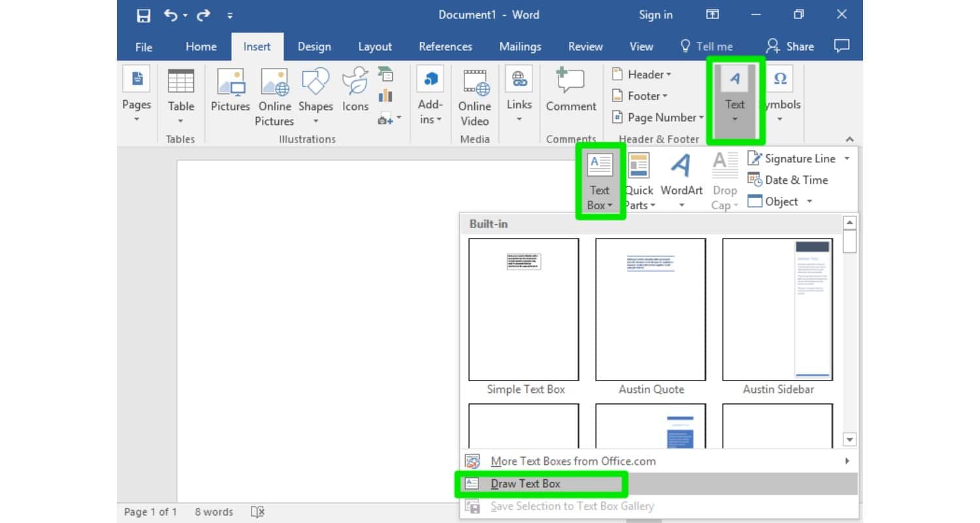
Task: Expand the Pages dropdown
Action: [137, 95]
